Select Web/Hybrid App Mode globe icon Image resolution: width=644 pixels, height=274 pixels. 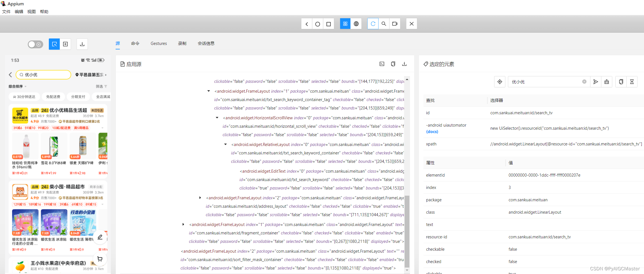tap(356, 24)
